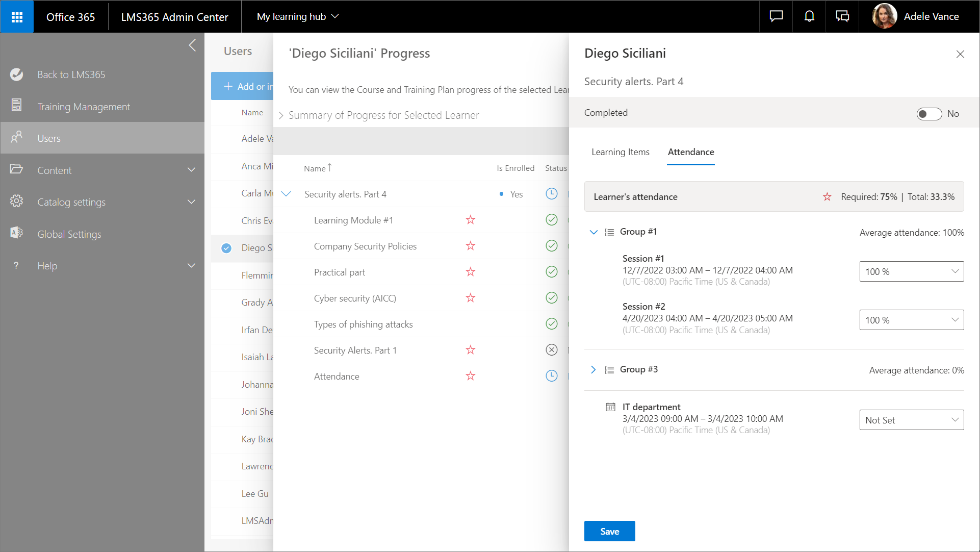The image size is (980, 552).
Task: Open Session #1 attendance percentage dropdown
Action: (x=911, y=271)
